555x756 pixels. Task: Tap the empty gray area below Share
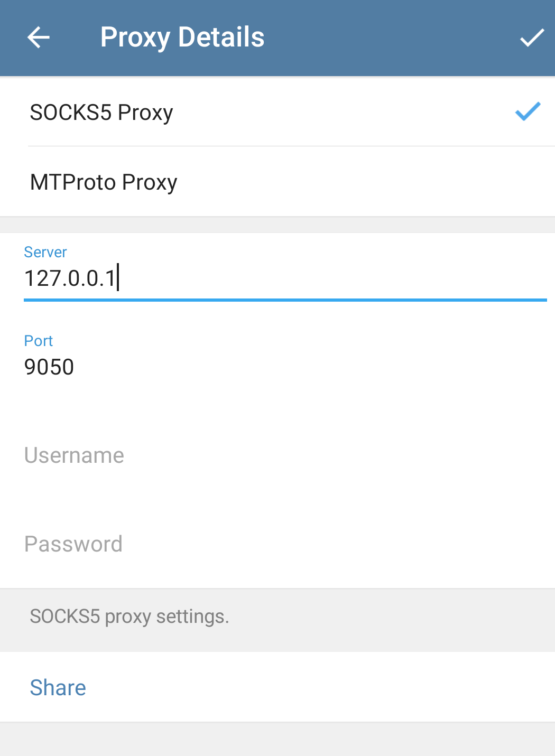tap(277, 739)
